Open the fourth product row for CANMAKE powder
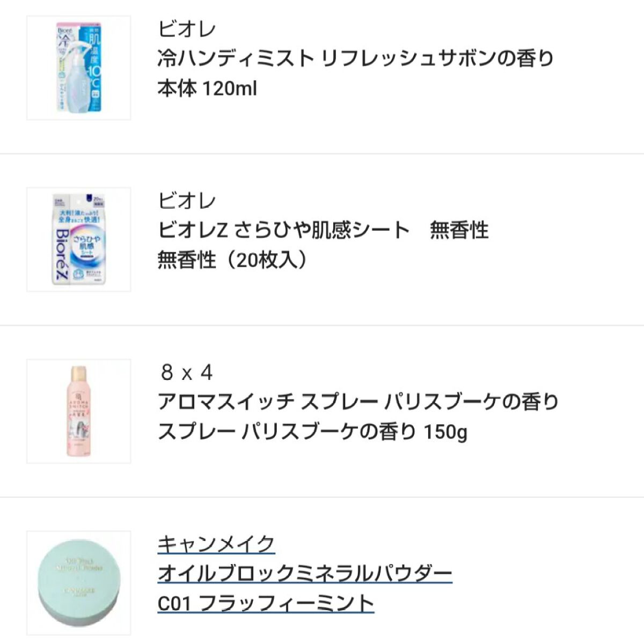644x644 pixels. pyautogui.click(x=322, y=574)
